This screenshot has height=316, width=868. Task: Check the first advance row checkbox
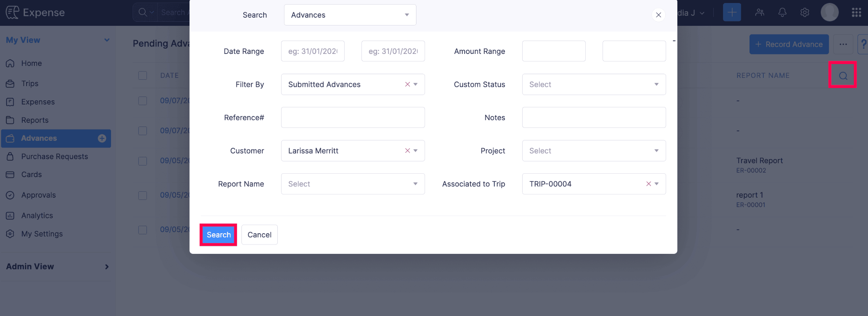click(142, 101)
